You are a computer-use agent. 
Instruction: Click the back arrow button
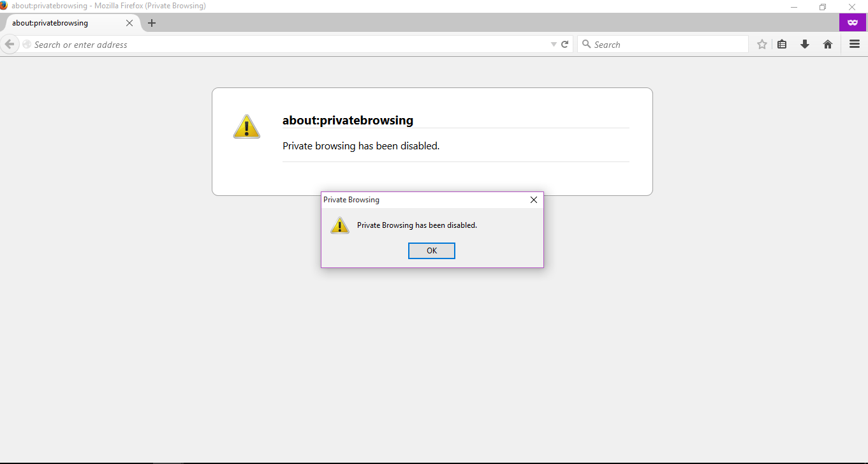coord(9,44)
